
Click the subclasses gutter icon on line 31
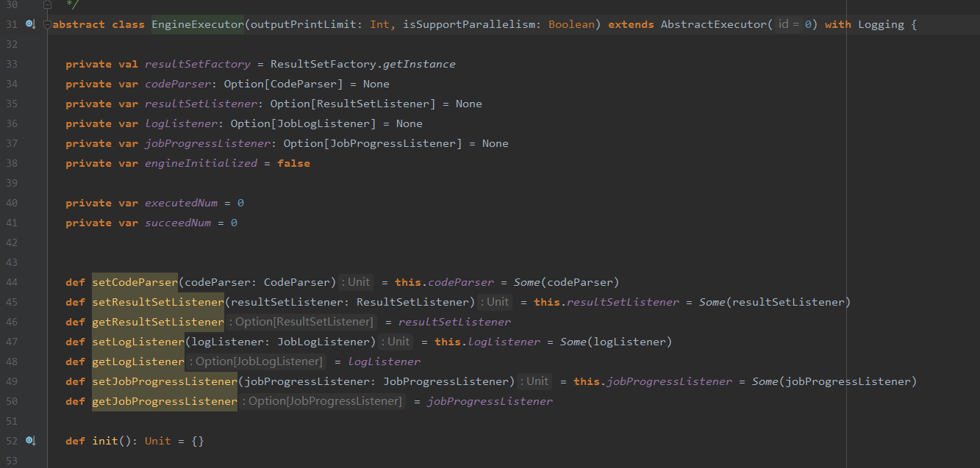tap(30, 24)
